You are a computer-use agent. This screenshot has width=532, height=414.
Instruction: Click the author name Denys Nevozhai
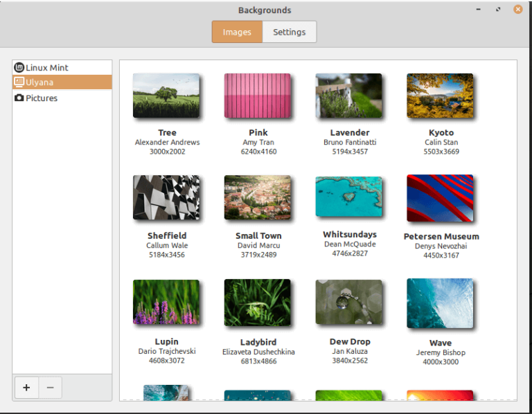click(441, 246)
